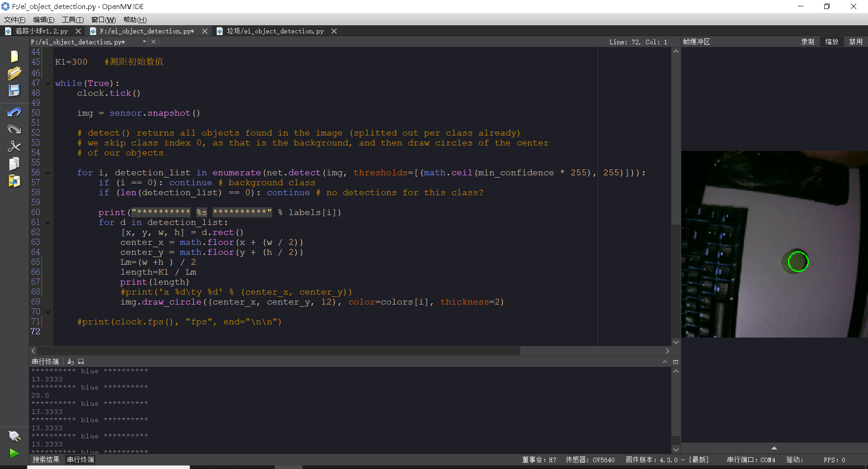Switch to the 垃圾/ei_object_detection.py tab
The image size is (868, 469).
[x=275, y=31]
